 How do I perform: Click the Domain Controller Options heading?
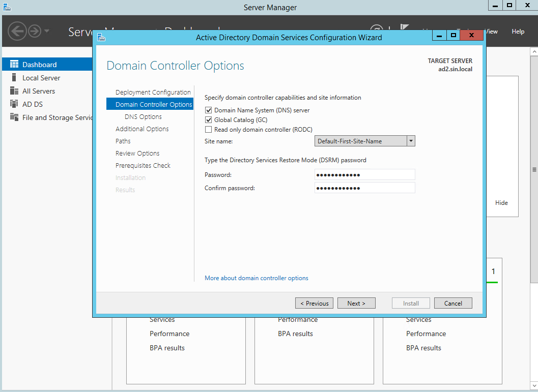pyautogui.click(x=175, y=66)
